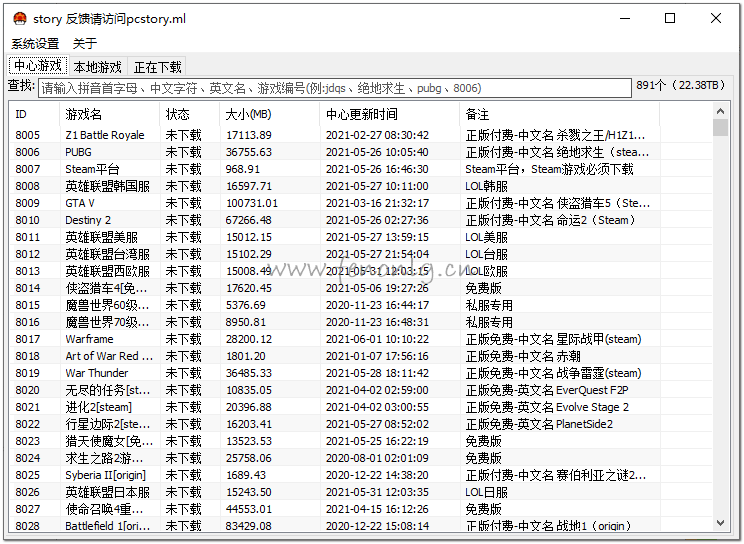Click update time 2020-08-01 02:01:09
Viewport: 744px width, 544px height.
377,458
